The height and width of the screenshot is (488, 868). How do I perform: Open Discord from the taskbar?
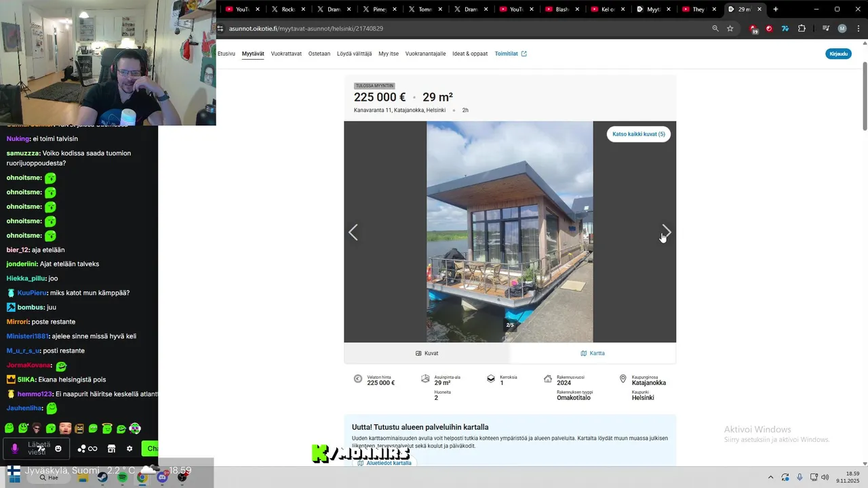(162, 477)
